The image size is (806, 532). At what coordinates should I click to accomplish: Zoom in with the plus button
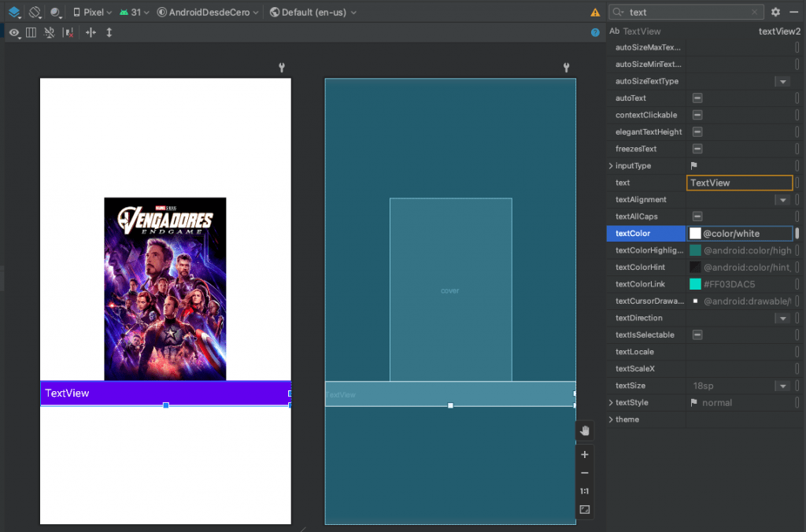coord(585,454)
